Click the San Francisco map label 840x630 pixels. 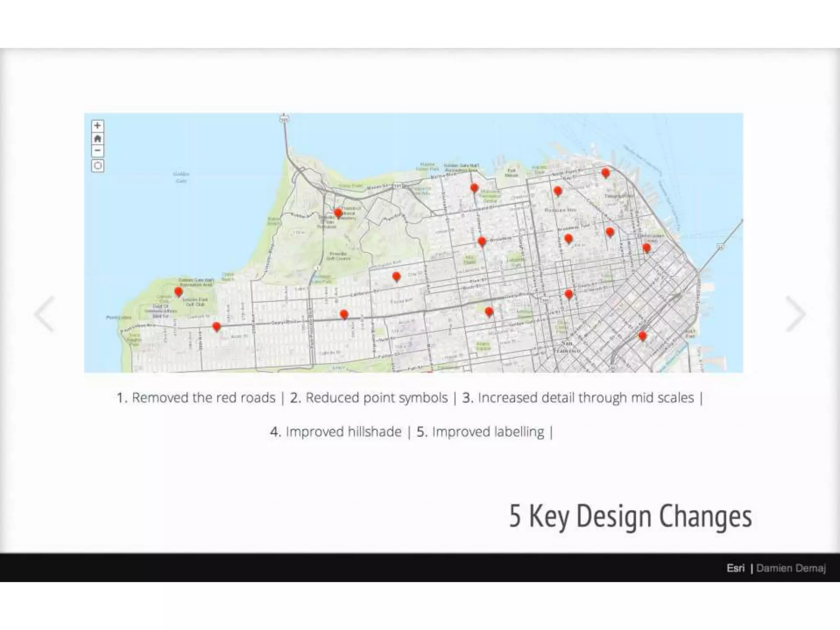click(567, 347)
